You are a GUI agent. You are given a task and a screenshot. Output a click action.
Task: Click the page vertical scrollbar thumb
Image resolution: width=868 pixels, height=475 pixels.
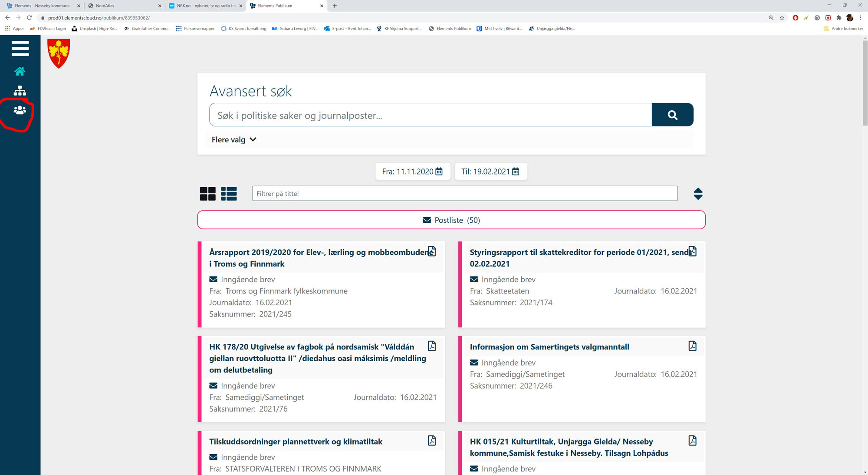pyautogui.click(x=865, y=83)
